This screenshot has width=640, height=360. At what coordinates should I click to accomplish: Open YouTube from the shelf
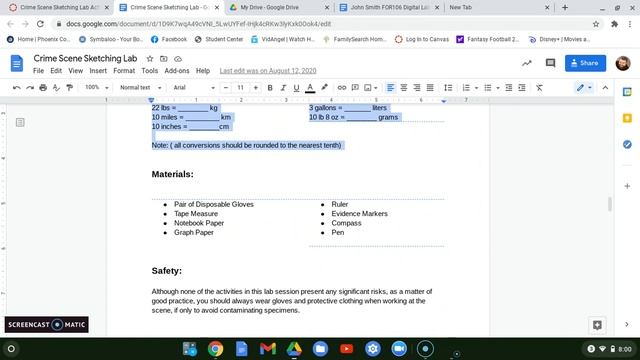pos(347,349)
